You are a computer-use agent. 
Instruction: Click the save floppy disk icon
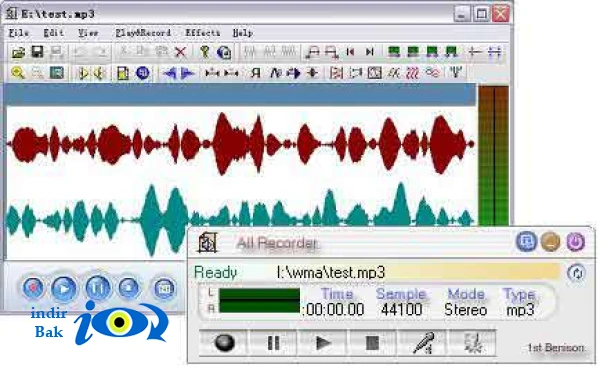point(37,52)
